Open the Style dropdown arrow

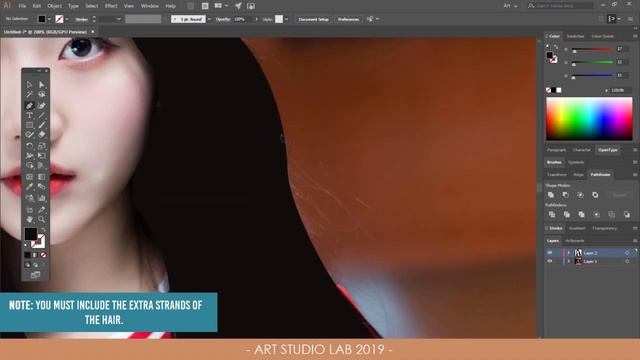(x=287, y=19)
